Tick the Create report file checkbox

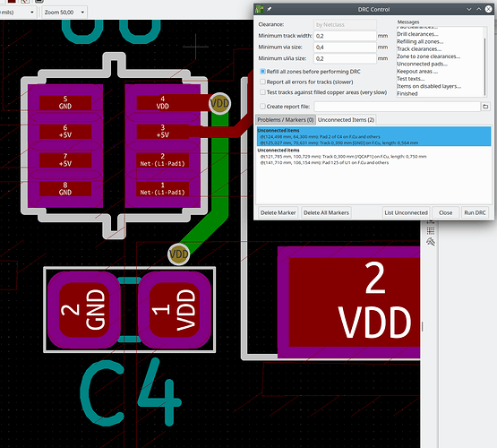(x=262, y=107)
